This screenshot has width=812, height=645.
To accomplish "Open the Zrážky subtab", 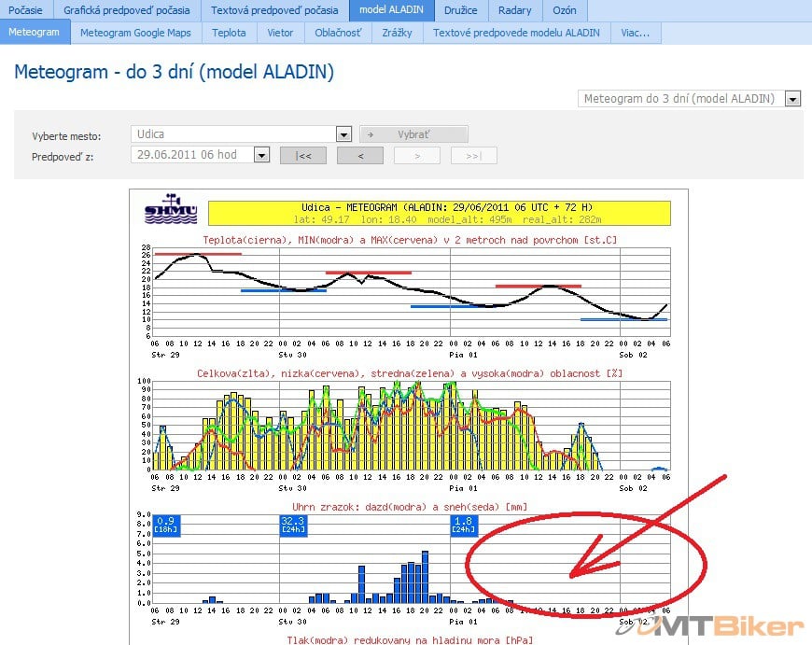I will pos(397,32).
